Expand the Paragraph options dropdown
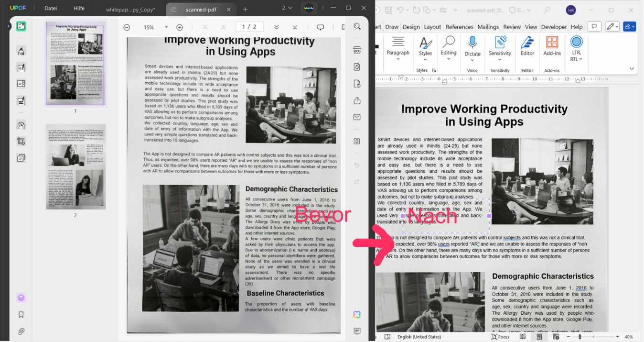Screen dimensions: 644x342 [x=398, y=59]
